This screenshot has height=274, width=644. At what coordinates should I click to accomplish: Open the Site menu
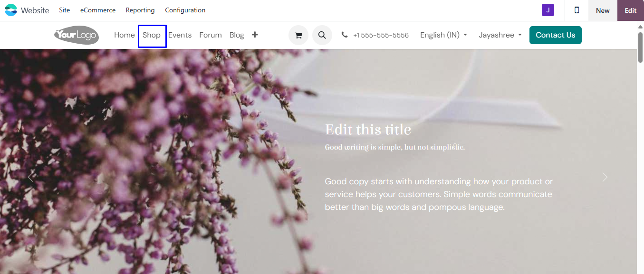coord(65,10)
